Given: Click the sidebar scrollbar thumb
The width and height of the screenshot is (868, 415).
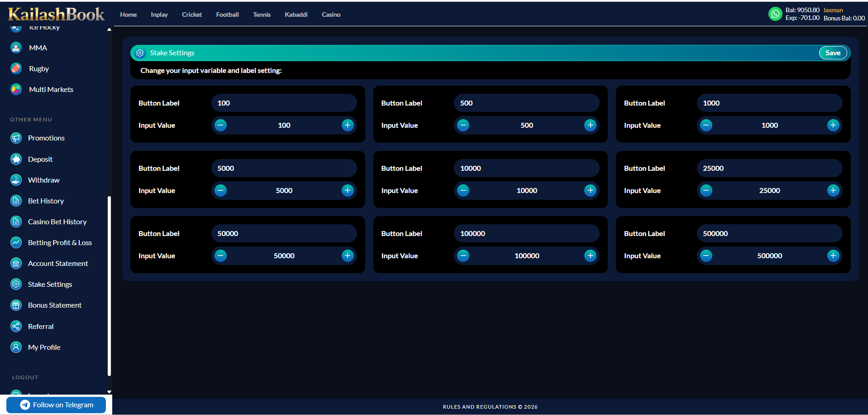Looking at the screenshot, I should pyautogui.click(x=109, y=286).
